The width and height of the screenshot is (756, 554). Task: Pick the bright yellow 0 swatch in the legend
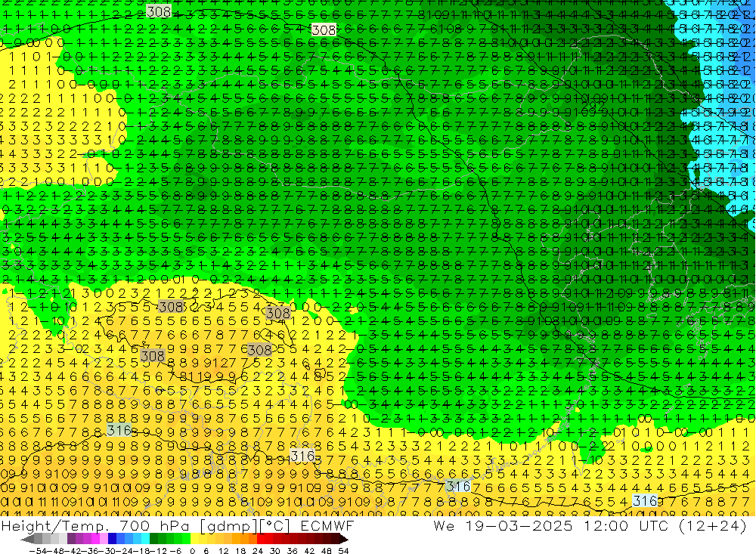[195, 539]
